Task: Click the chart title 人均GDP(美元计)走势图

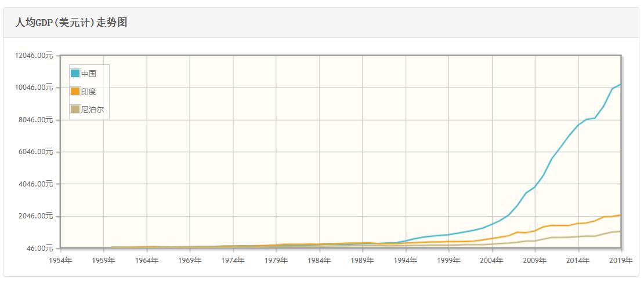Action: (71, 23)
